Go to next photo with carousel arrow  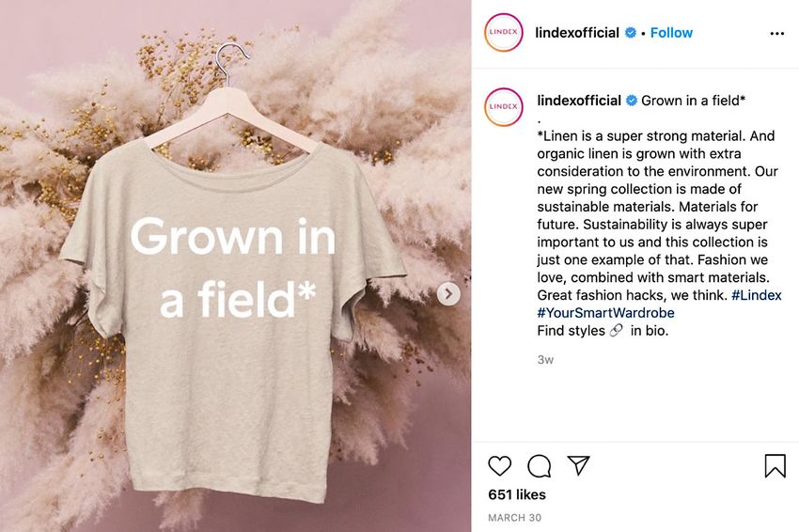pyautogui.click(x=448, y=294)
